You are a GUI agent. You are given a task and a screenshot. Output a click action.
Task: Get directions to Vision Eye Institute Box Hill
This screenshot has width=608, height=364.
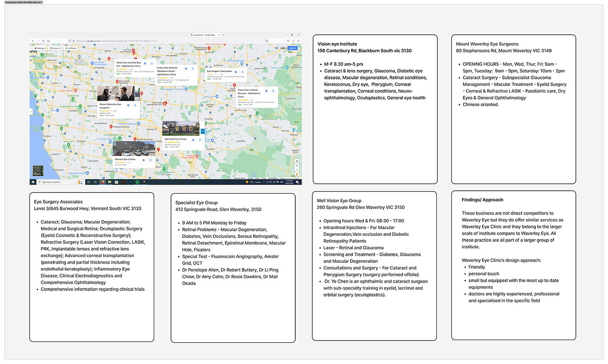coord(145,63)
